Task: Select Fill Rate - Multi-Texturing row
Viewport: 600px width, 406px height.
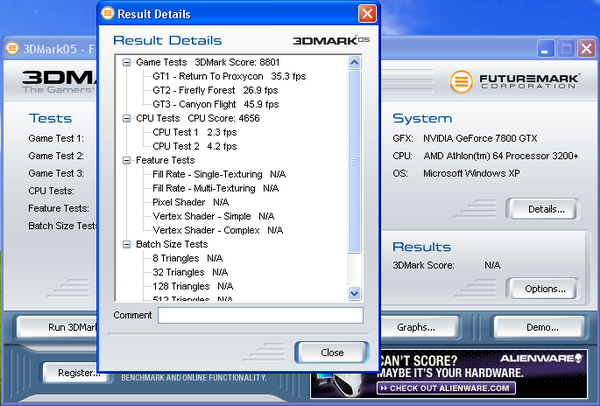Action: pos(215,188)
